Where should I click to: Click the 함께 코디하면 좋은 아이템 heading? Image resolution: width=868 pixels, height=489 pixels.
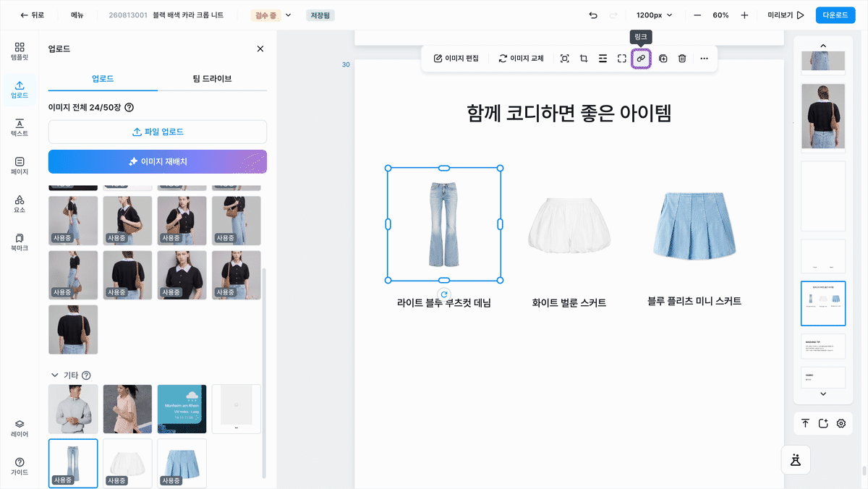pos(569,113)
